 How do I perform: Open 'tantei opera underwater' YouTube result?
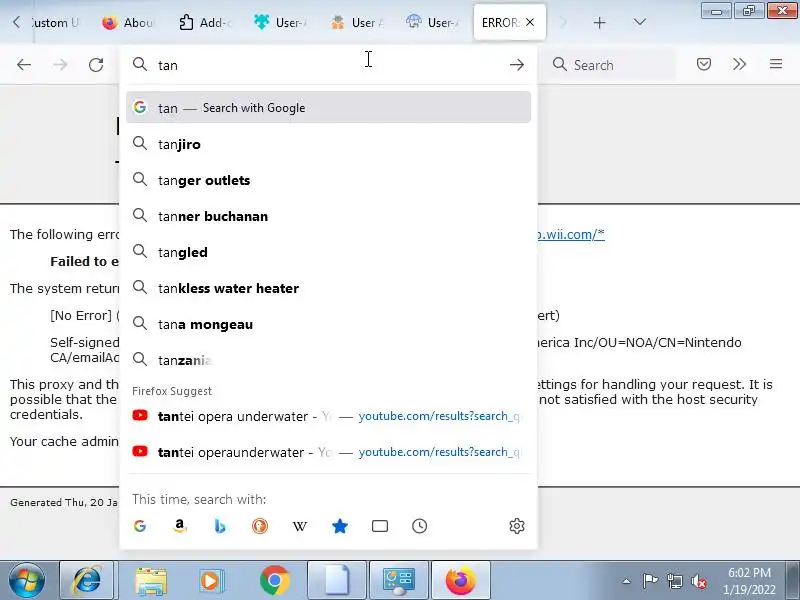click(x=329, y=416)
